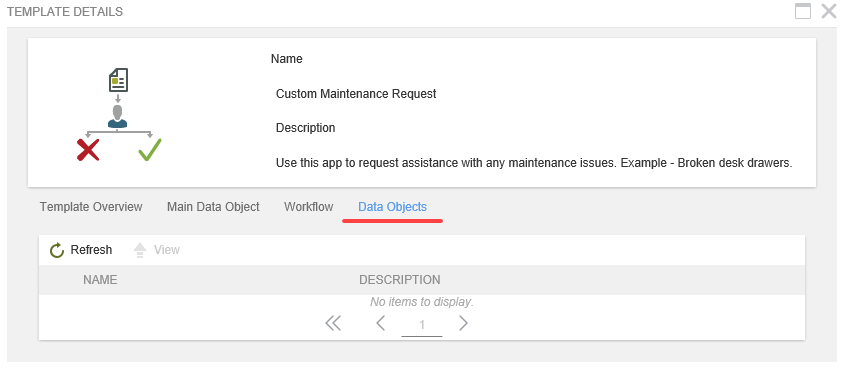Click the View button label
843x368 pixels.
pos(167,250)
